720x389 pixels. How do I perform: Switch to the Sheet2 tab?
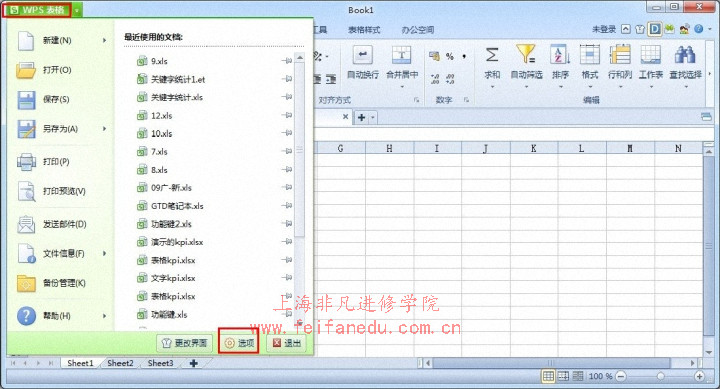click(x=120, y=363)
